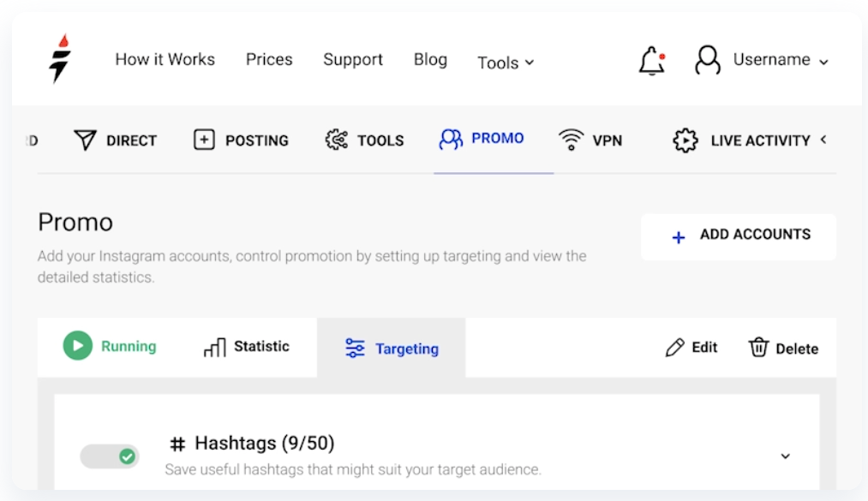This screenshot has width=868, height=501.
Task: Open notifications bell icon
Action: tap(652, 60)
